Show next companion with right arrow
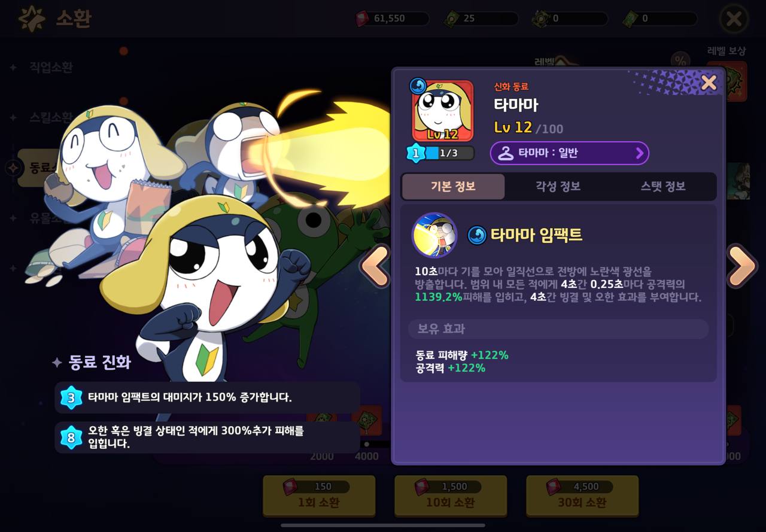 click(x=742, y=265)
